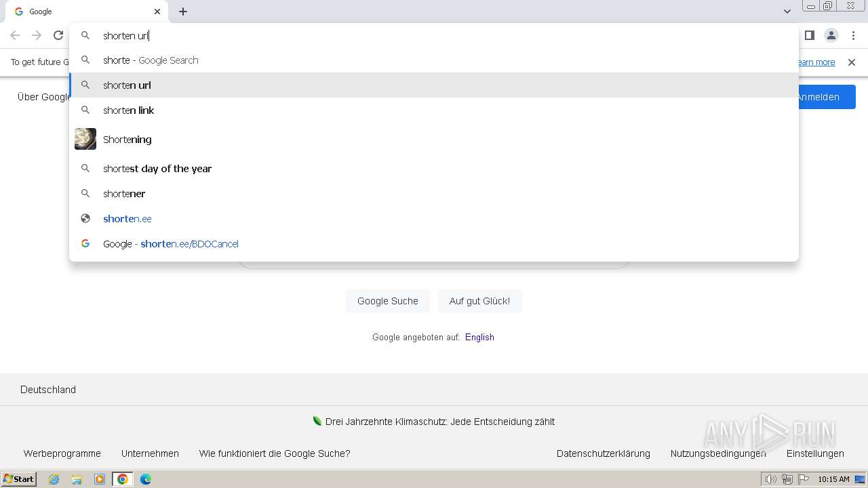Open 'Wie funktioniert die Google Suche?' link
The width and height of the screenshot is (868, 488).
[x=275, y=453]
